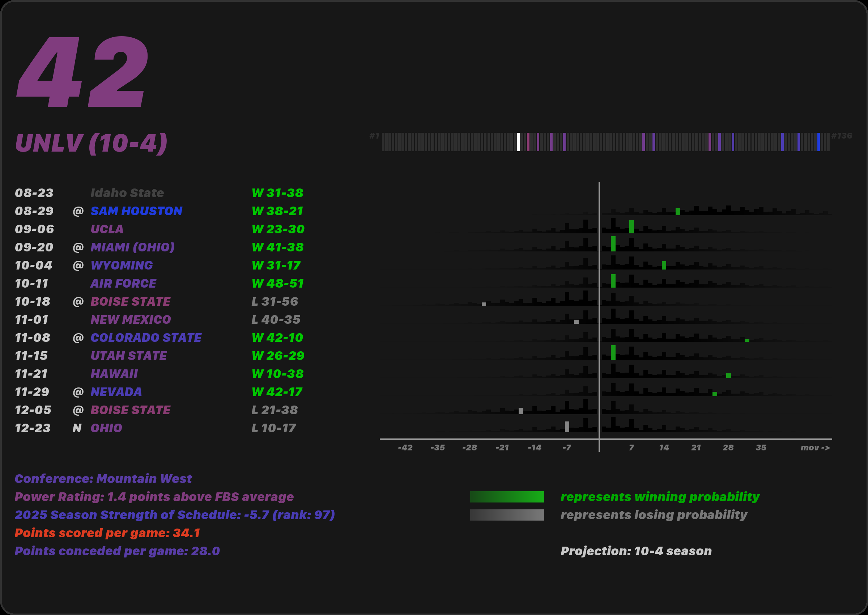Click the W 42-10 result
Image resolution: width=868 pixels, height=615 pixels.
[277, 338]
